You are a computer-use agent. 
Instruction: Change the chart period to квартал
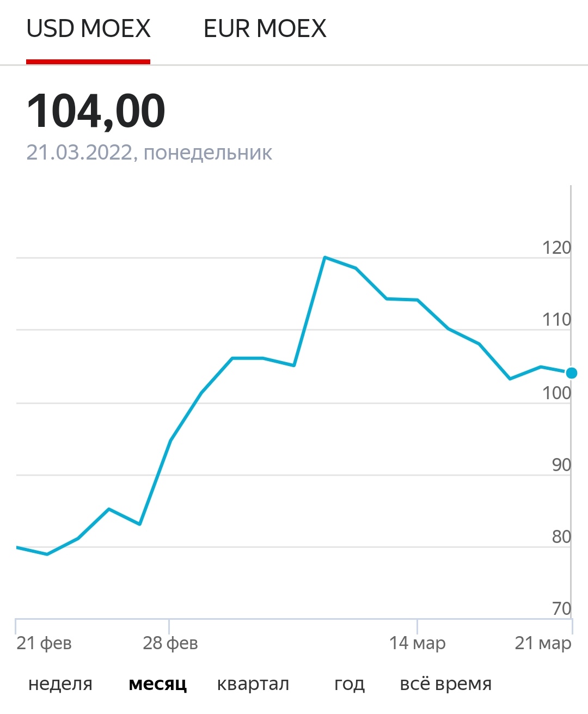point(253,684)
